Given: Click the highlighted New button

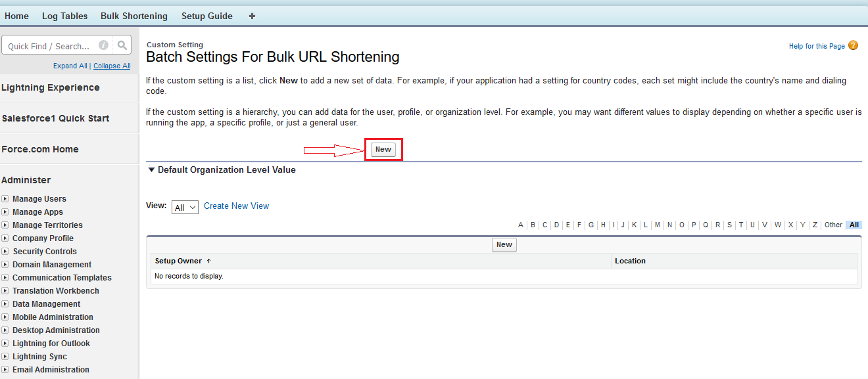Looking at the screenshot, I should (383, 149).
